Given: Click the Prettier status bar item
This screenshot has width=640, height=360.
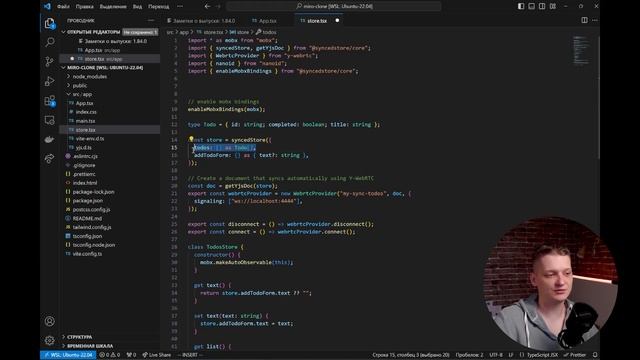Looking at the screenshot, I should click(x=575, y=355).
